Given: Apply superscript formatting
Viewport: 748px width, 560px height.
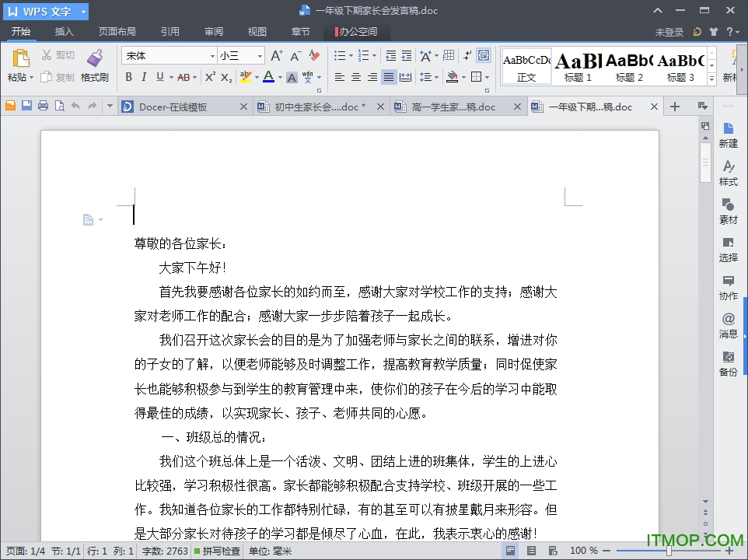Looking at the screenshot, I should tap(210, 78).
